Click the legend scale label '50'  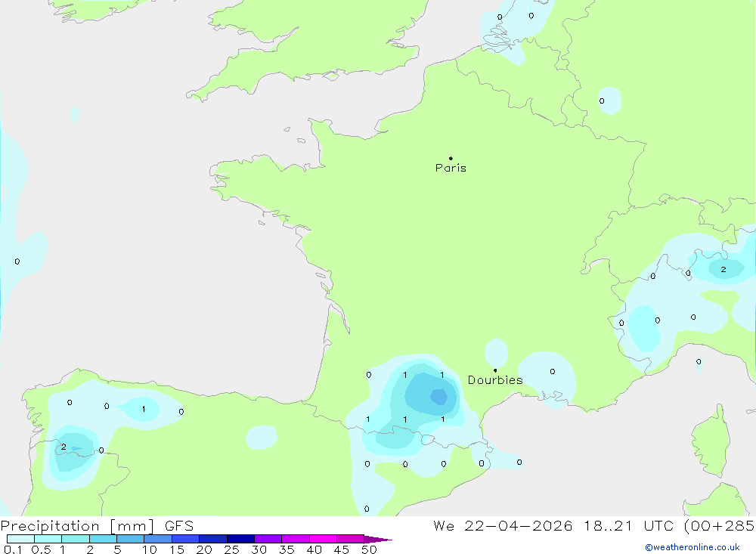click(x=369, y=549)
